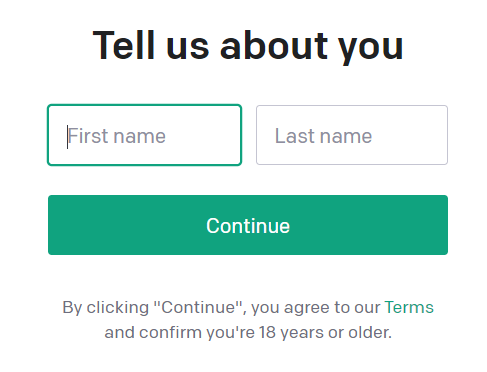Image resolution: width=487 pixels, height=372 pixels.
Task: Activate the gray-bordered Last name box
Action: (x=352, y=135)
